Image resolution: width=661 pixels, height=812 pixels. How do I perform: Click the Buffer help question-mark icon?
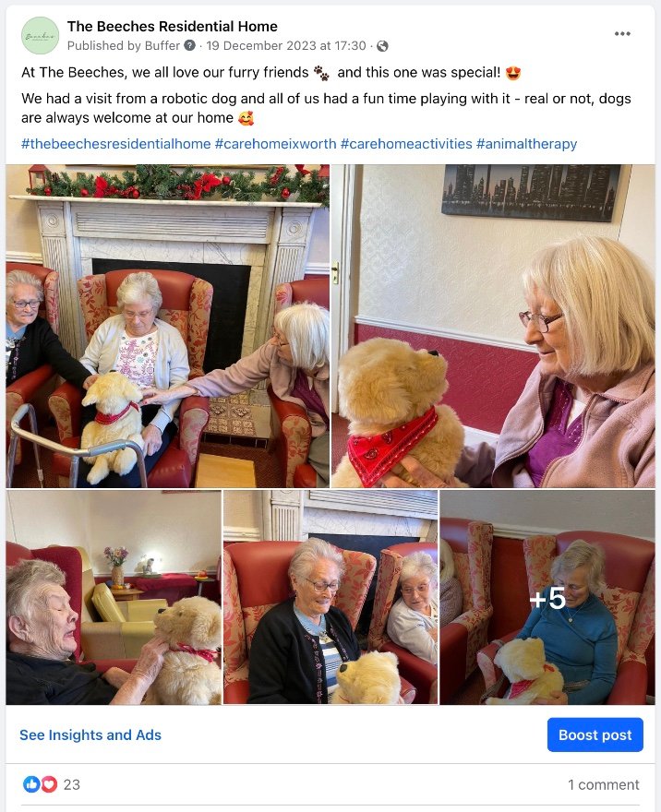[189, 45]
